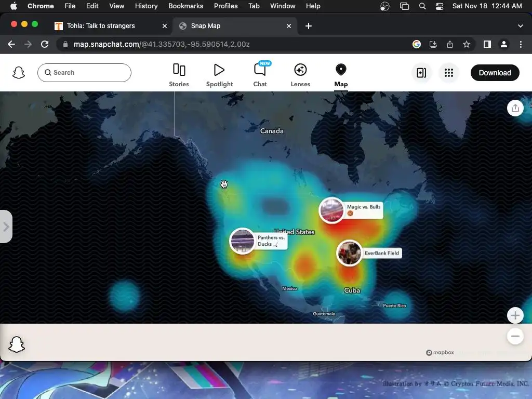Go back to the previous page
This screenshot has height=399, width=532.
pos(11,44)
